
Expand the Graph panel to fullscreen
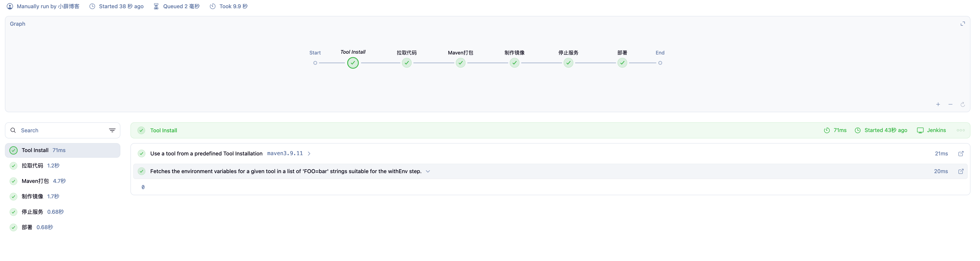[x=963, y=24]
